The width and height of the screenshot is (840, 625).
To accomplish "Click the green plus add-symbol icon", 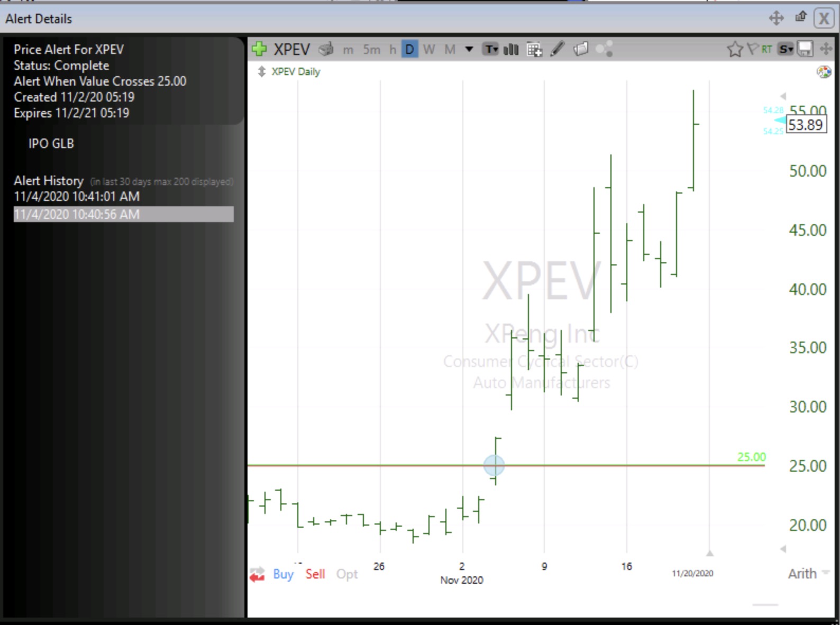I will (259, 49).
